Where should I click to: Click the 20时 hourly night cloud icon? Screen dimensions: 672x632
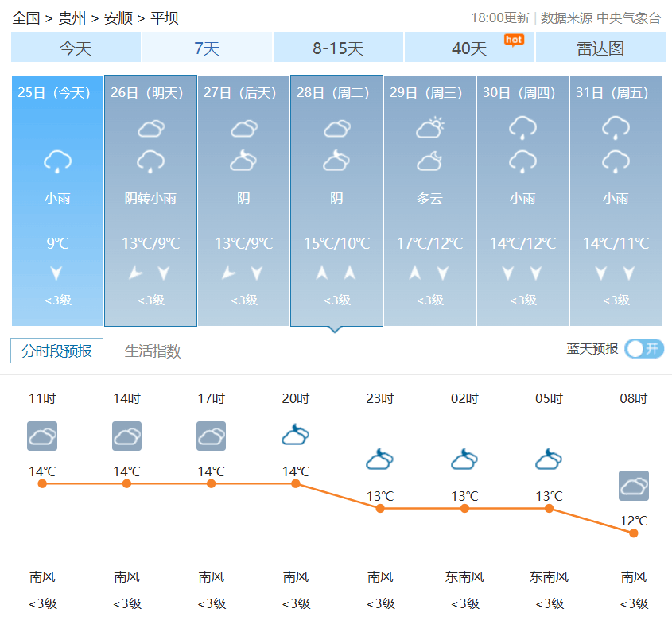295,435
